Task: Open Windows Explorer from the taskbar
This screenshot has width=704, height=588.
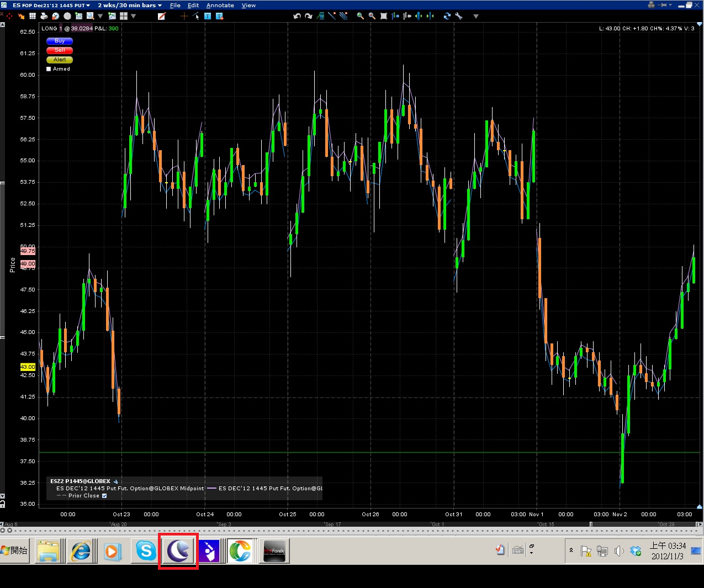Action: click(48, 550)
